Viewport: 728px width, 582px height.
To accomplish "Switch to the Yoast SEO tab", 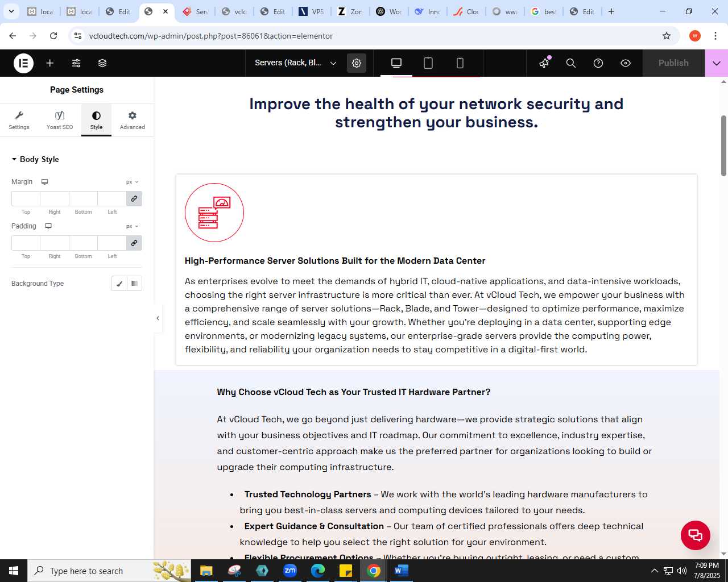I will click(60, 120).
